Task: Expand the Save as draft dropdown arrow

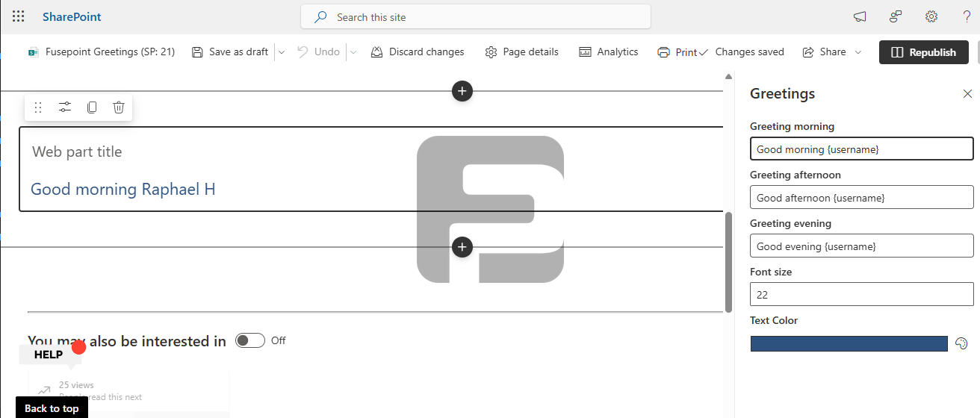Action: (281, 52)
